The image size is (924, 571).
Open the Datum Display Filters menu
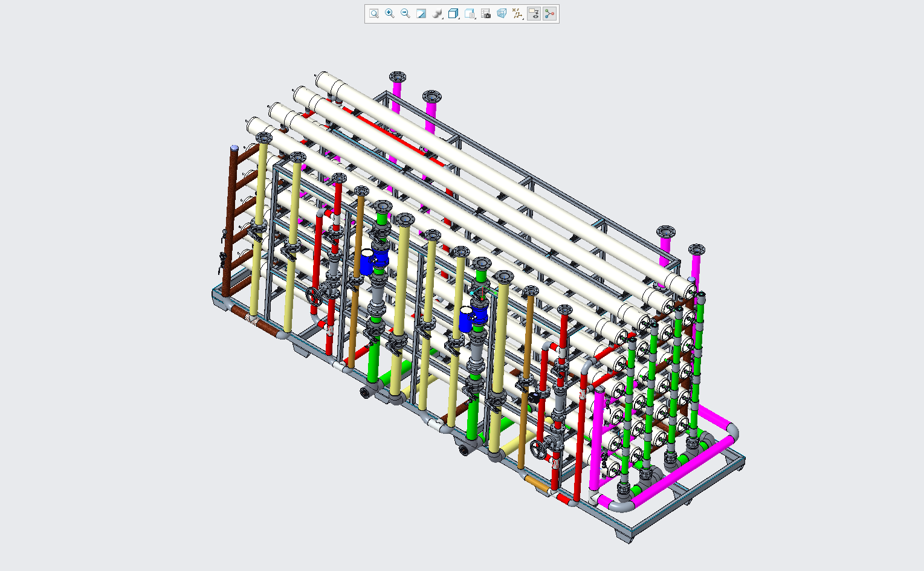coord(518,13)
